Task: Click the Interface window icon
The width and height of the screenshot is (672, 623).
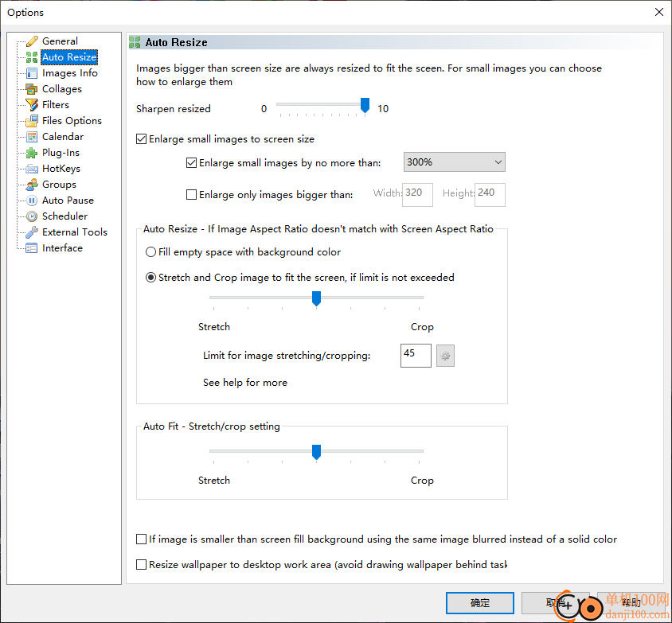Action: tap(32, 248)
